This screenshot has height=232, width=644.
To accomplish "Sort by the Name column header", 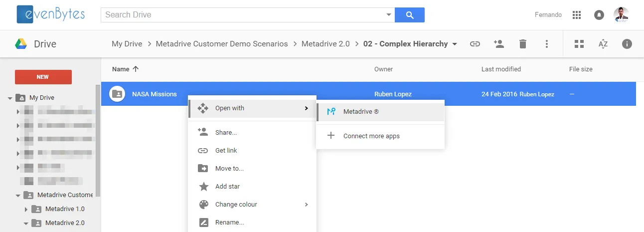I will coord(121,69).
